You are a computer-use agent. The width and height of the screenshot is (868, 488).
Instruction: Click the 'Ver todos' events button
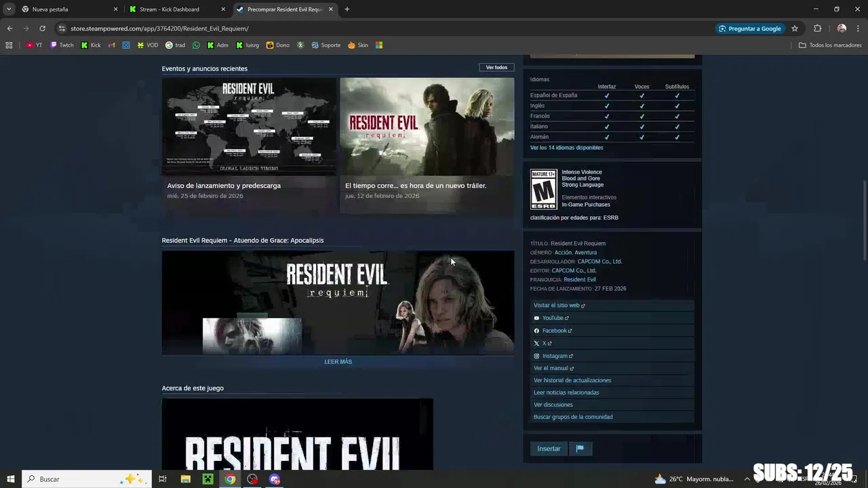[x=496, y=68]
